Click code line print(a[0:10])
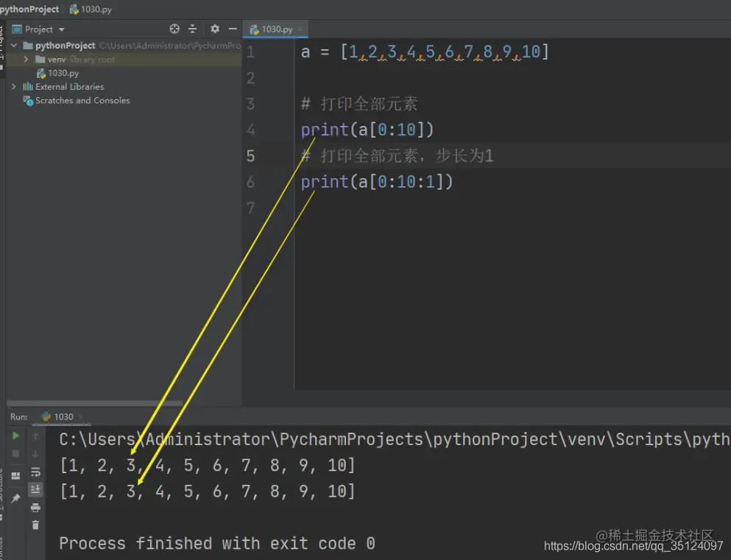 (367, 130)
